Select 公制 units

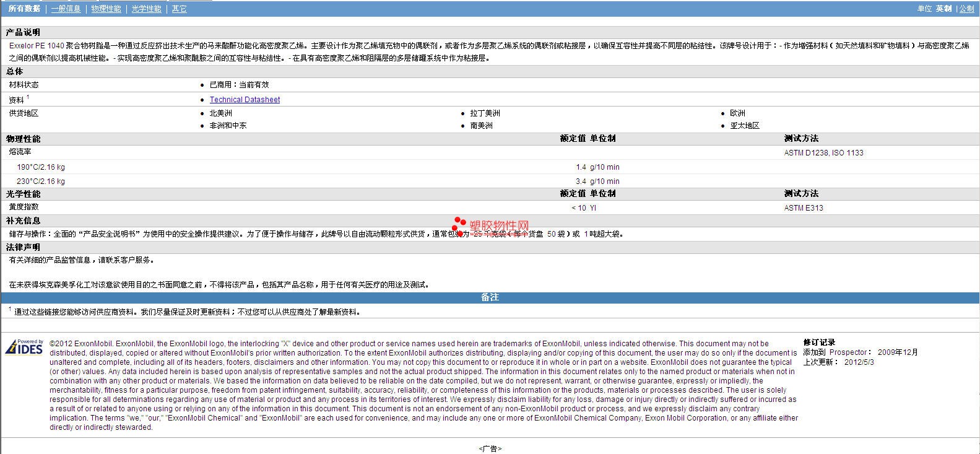click(967, 9)
